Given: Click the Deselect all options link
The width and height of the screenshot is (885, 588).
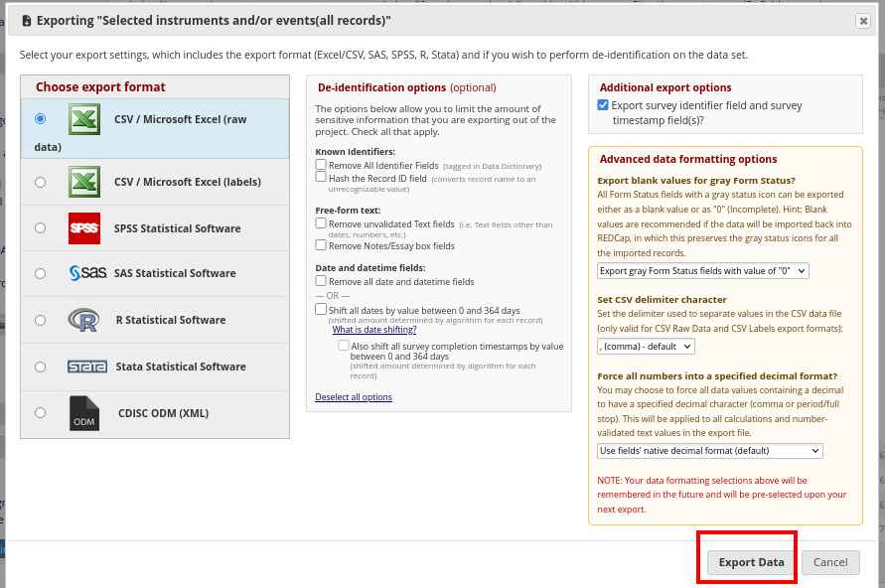Looking at the screenshot, I should pyautogui.click(x=354, y=397).
